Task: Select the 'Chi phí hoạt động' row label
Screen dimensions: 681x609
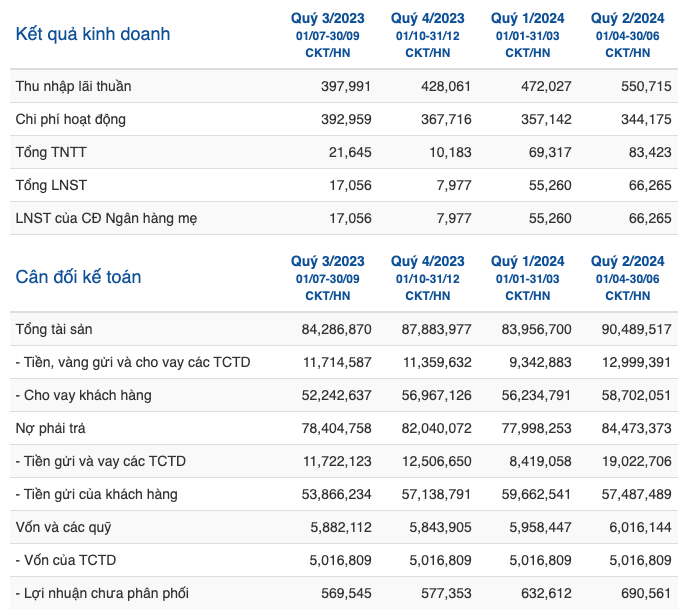Action: click(x=70, y=119)
